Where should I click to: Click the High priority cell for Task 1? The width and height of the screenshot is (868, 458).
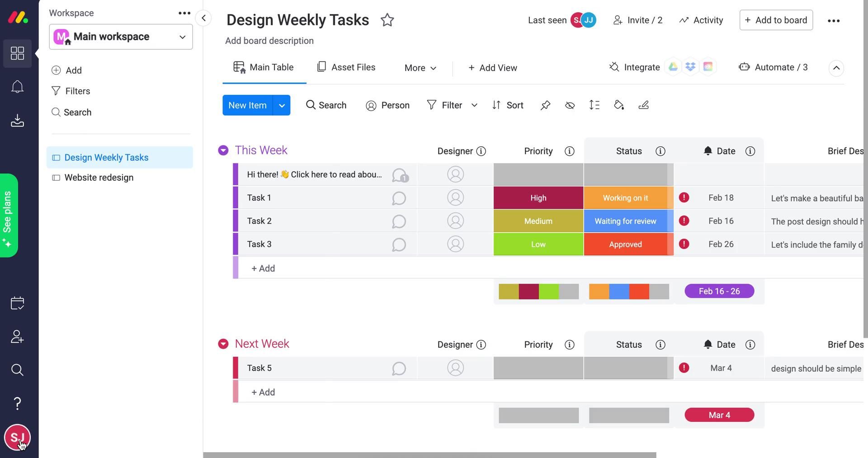(538, 198)
